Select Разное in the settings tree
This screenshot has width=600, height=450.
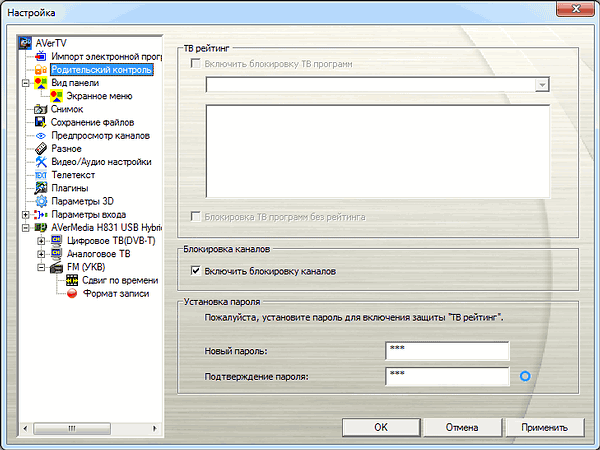[x=66, y=148]
